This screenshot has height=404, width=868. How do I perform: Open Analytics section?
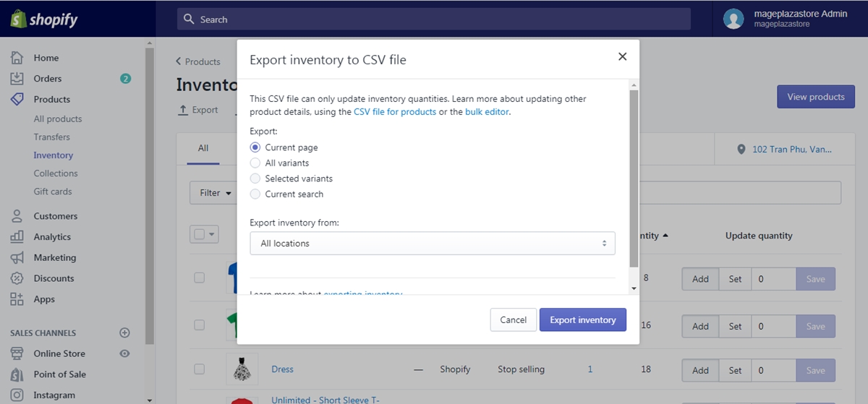(52, 236)
